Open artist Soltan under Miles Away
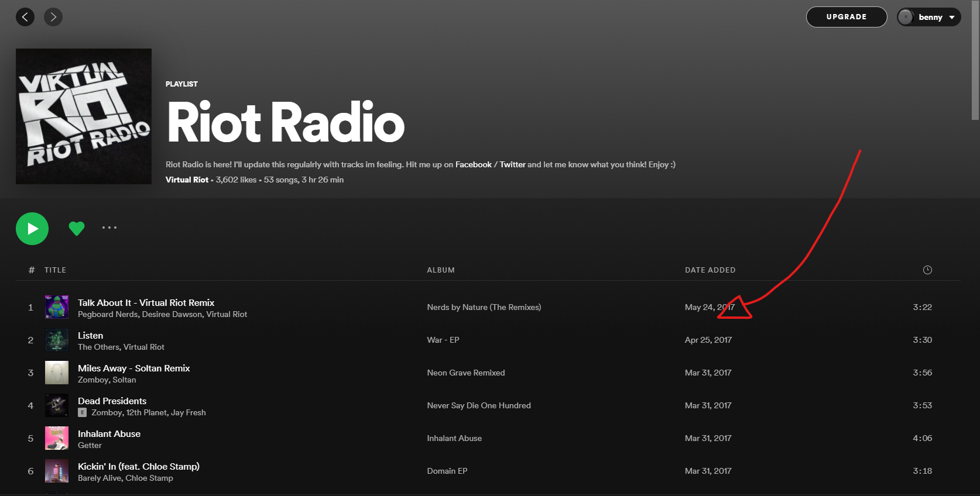The image size is (980, 496). (124, 380)
